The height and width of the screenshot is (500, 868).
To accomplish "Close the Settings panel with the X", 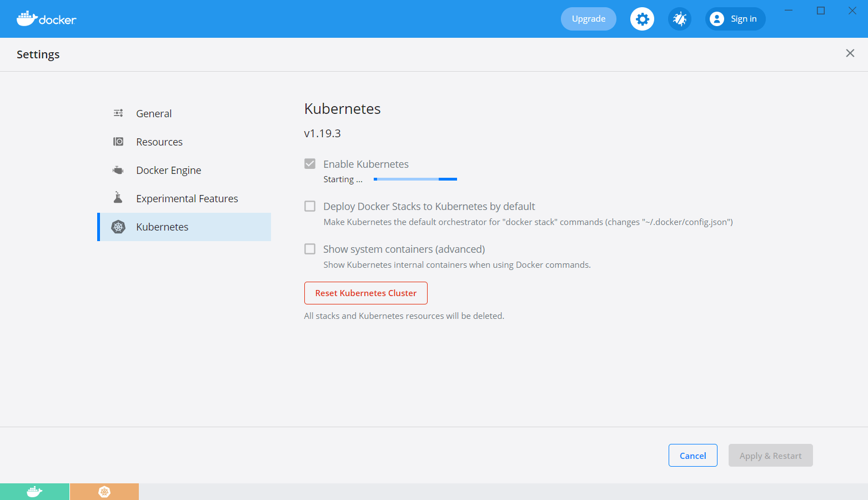I will click(x=850, y=53).
